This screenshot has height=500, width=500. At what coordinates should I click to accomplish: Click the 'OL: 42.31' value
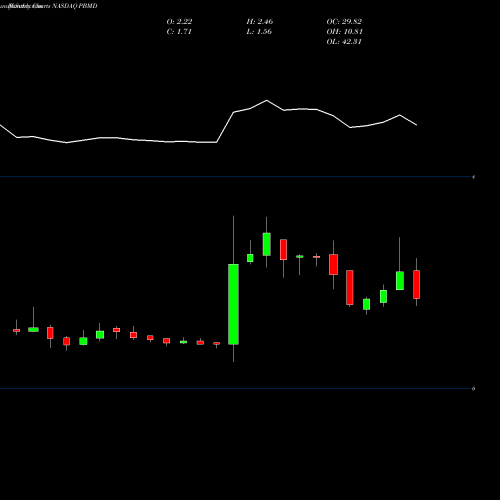pos(344,42)
